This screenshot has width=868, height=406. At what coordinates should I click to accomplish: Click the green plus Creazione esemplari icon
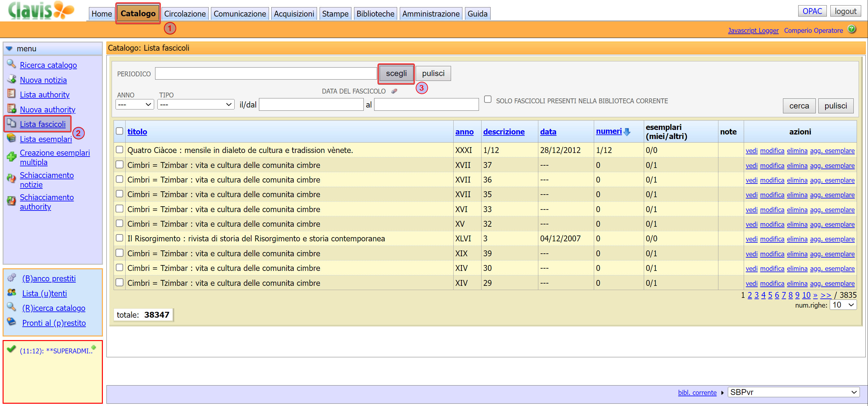point(11,157)
